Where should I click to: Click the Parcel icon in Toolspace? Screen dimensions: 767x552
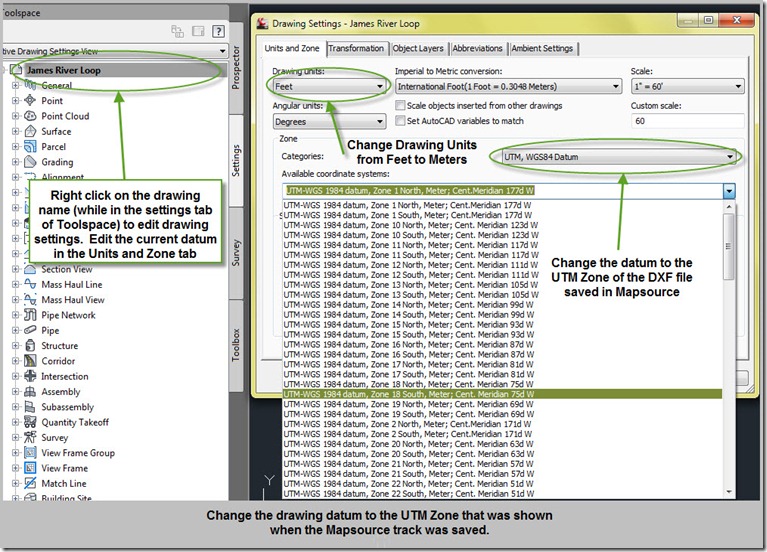[30, 146]
